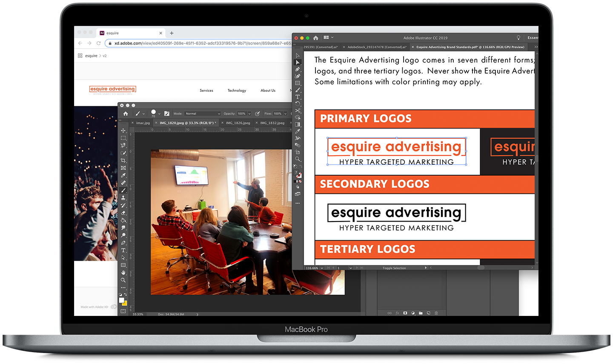Click Photoshop zoom field showing 33.33%
Image resolution: width=613 pixels, height=364 pixels.
(138, 314)
